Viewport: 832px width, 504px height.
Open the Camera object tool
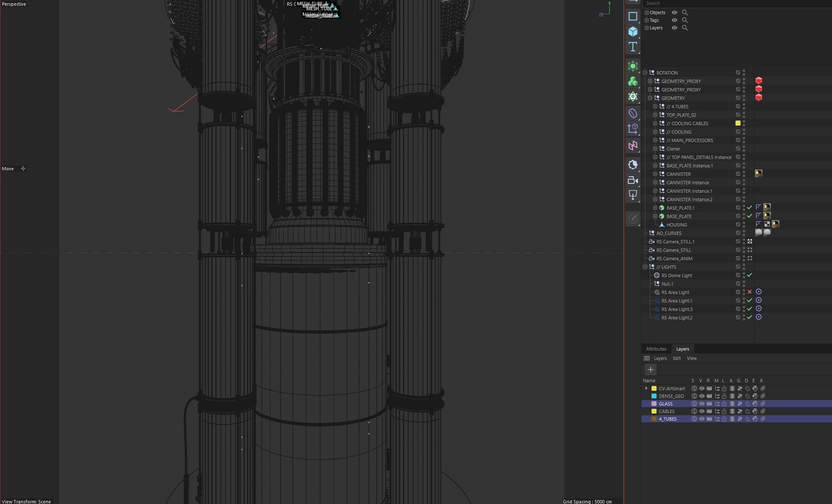(633, 180)
